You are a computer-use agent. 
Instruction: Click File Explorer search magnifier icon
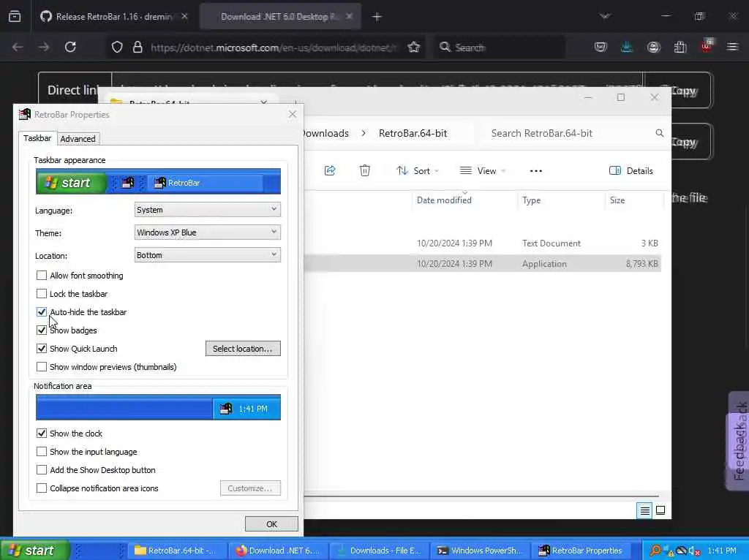(x=659, y=133)
